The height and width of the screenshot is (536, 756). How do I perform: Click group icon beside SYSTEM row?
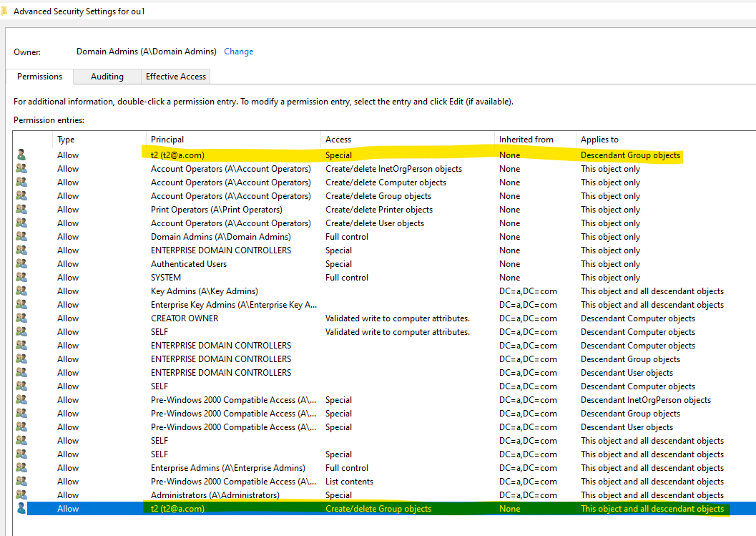[x=21, y=278]
